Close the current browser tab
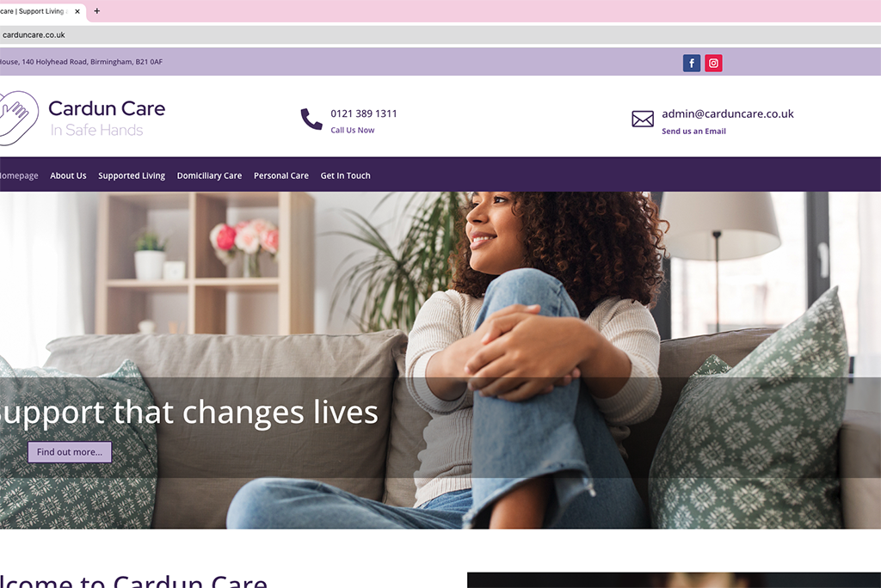 coord(77,11)
